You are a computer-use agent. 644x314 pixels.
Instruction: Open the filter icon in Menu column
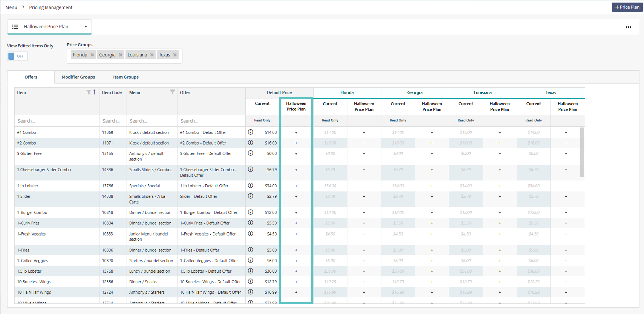[x=173, y=92]
